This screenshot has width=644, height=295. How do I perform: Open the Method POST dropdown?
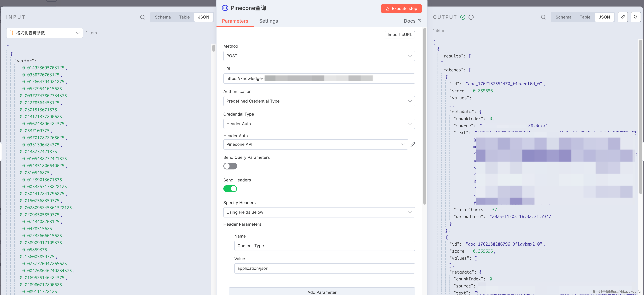tap(319, 56)
